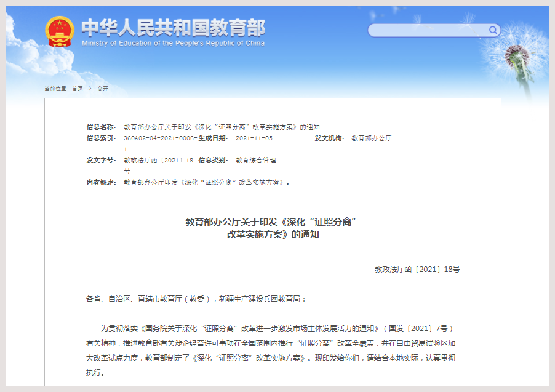This screenshot has width=555, height=392.
Task: Open the 公开 breadcrumb link
Action: pyautogui.click(x=103, y=89)
